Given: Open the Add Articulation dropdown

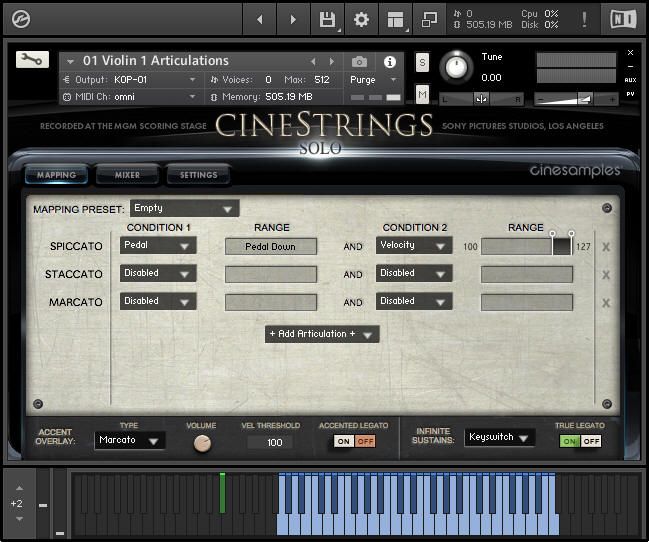Looking at the screenshot, I should [x=322, y=334].
